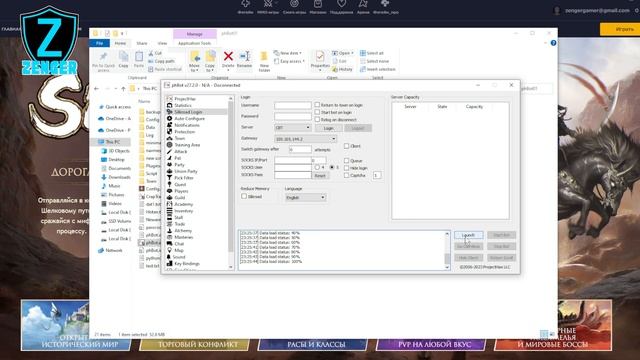This screenshot has height=360, width=640.
Task: Open the Language dropdown
Action: [x=305, y=198]
